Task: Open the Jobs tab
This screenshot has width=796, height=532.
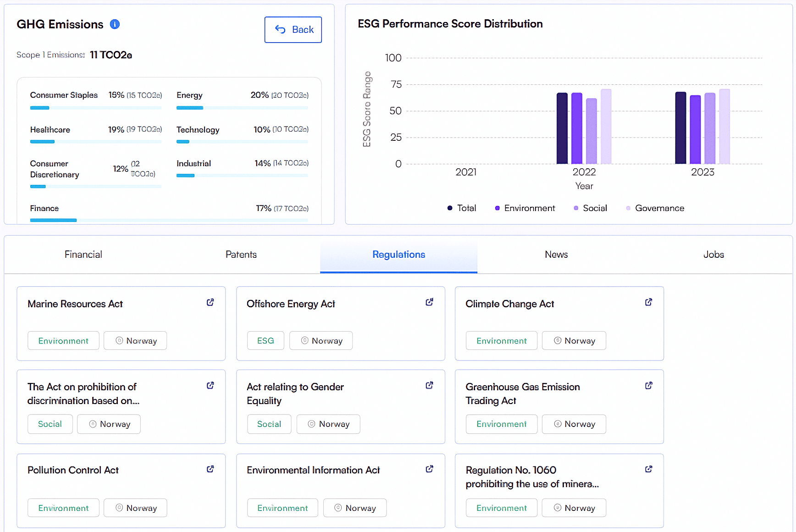Action: coord(713,255)
